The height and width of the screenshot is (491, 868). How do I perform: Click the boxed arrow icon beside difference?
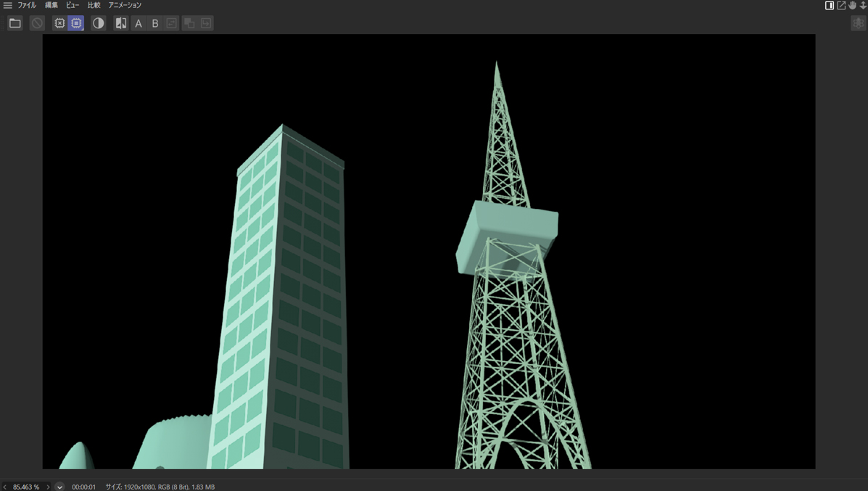[x=206, y=23]
